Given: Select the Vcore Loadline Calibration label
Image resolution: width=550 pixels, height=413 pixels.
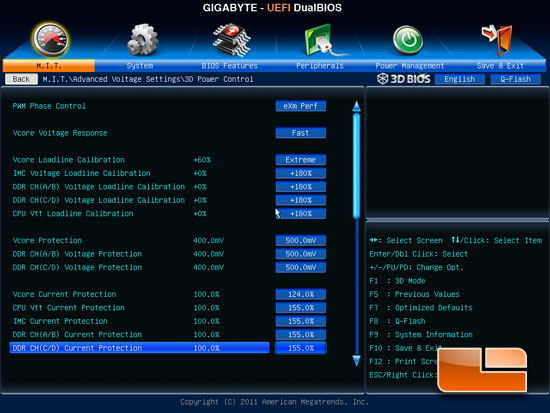Looking at the screenshot, I should pyautogui.click(x=69, y=160).
